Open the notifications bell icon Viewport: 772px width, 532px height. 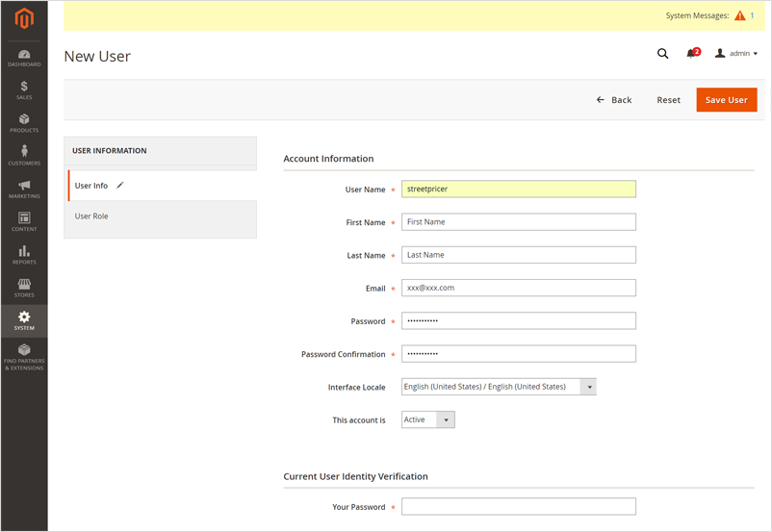691,54
